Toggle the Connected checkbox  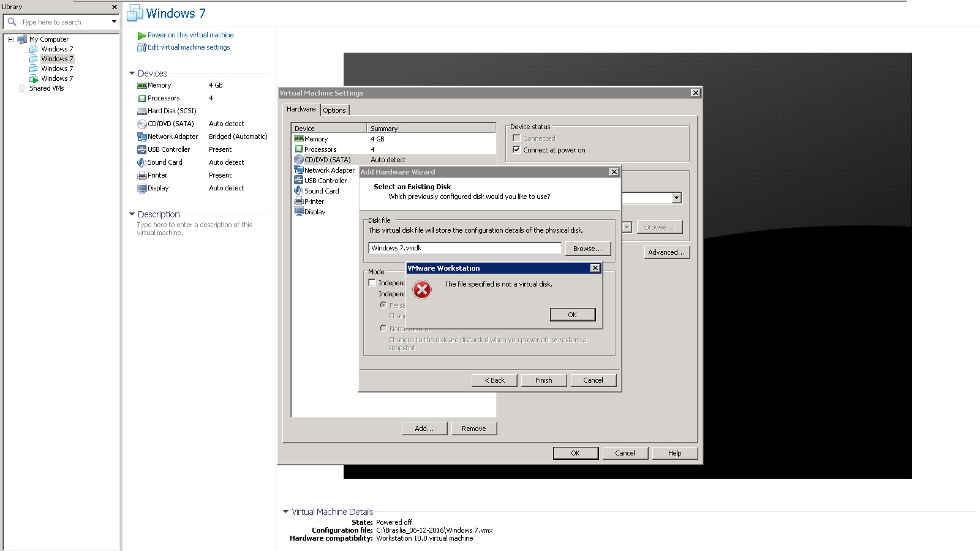pos(516,138)
